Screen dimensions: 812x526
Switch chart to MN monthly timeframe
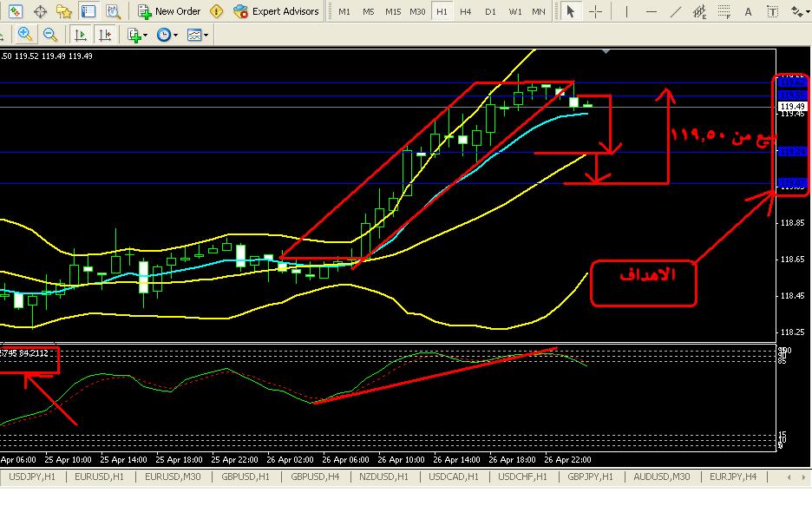click(x=539, y=11)
